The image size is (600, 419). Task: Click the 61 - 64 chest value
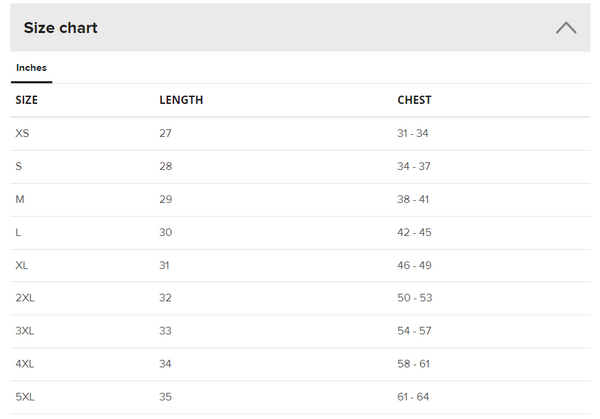coord(413,397)
